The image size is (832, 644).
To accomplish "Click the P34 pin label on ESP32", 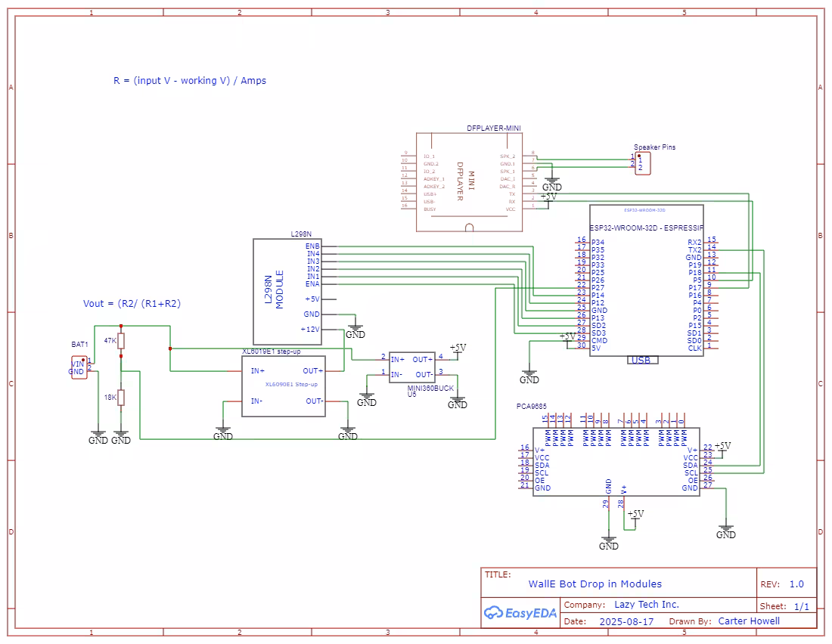I will tap(598, 242).
